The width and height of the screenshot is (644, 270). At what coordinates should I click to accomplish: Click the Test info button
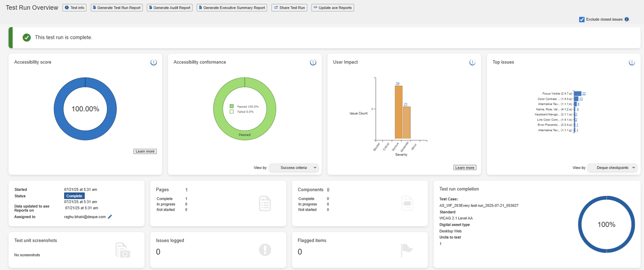tap(74, 8)
